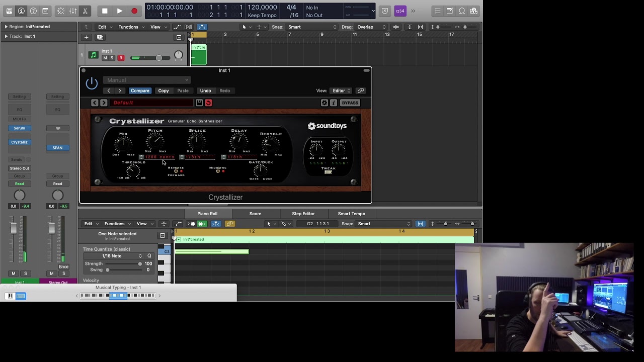Switch Musical Typing to piano keyboard view
The image size is (644, 362).
[x=10, y=296]
